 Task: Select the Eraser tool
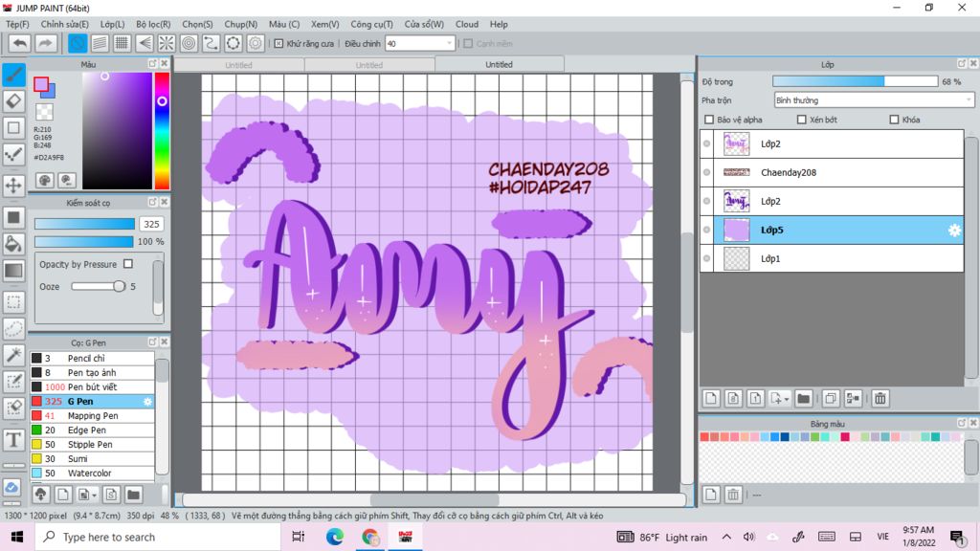tap(13, 100)
